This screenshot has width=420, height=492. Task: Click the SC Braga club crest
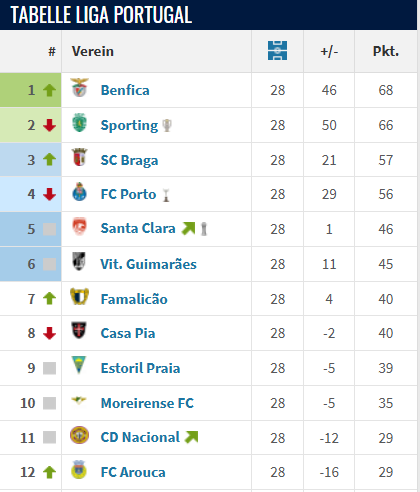coord(79,157)
